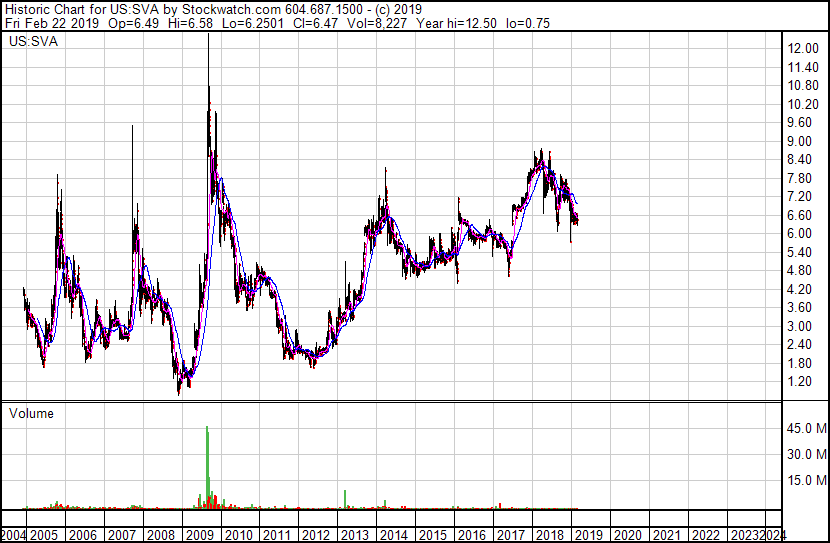830x543 pixels.
Task: Click the US:SVA ticker label in chart
Action: click(x=33, y=41)
